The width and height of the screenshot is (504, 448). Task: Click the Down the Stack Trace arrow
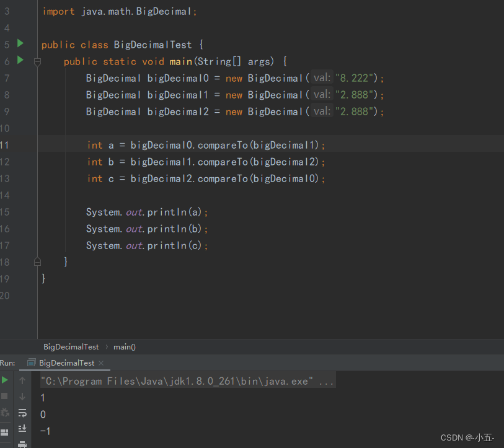22,396
